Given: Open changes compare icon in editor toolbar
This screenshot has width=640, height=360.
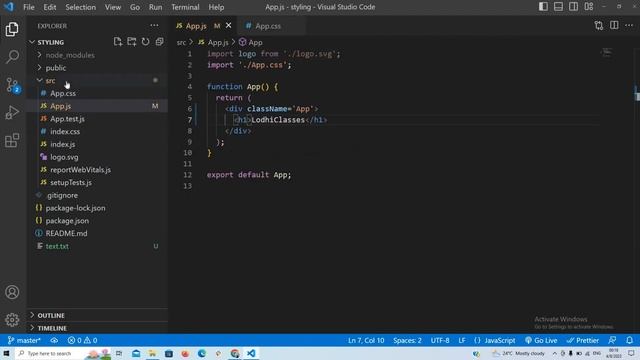Looking at the screenshot, I should [x=599, y=26].
